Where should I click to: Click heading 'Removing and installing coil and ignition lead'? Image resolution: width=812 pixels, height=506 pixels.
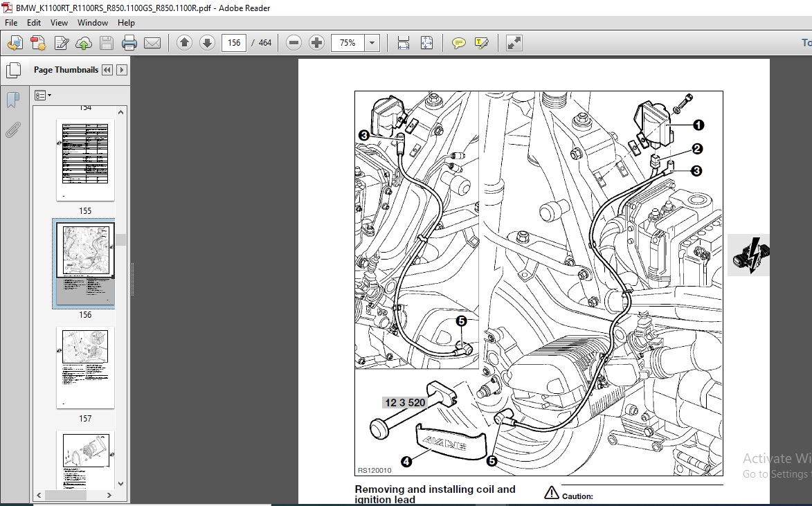pyautogui.click(x=435, y=494)
